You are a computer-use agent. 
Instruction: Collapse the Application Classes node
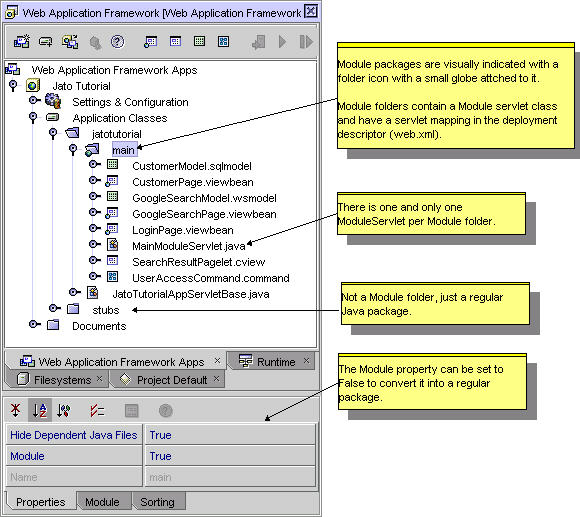pyautogui.click(x=33, y=118)
